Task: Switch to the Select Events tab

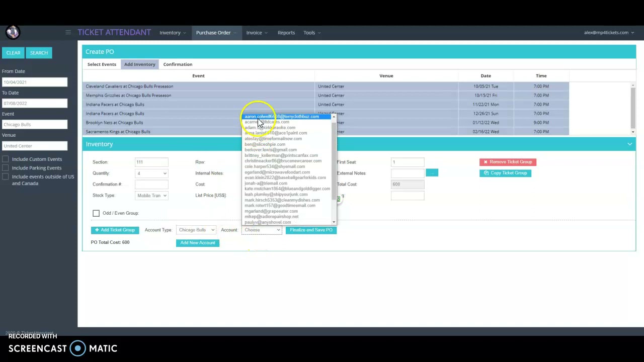Action: point(102,64)
